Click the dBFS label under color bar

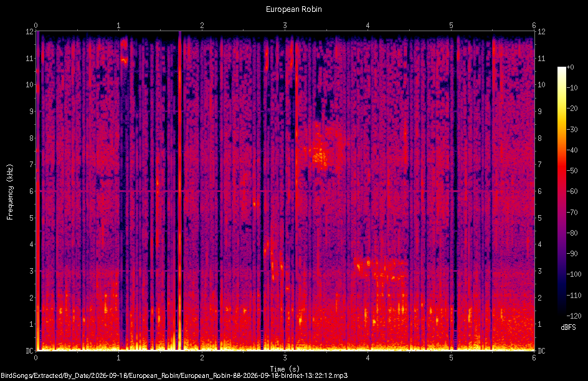pyautogui.click(x=567, y=327)
